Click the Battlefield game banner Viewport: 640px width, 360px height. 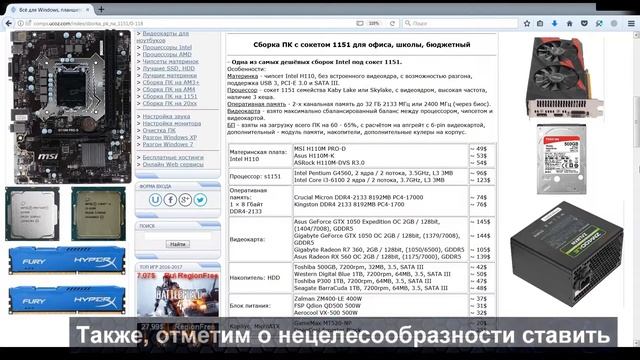[x=178, y=294]
